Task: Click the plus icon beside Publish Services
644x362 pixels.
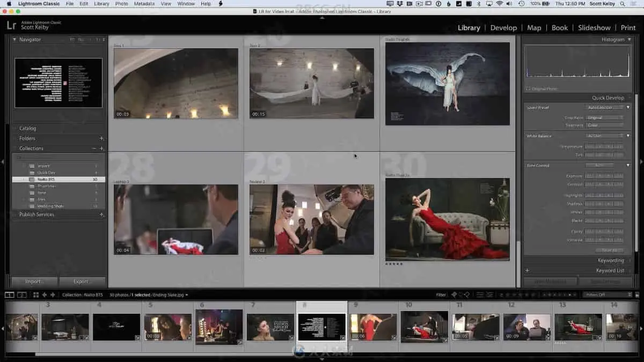Action: pos(101,215)
